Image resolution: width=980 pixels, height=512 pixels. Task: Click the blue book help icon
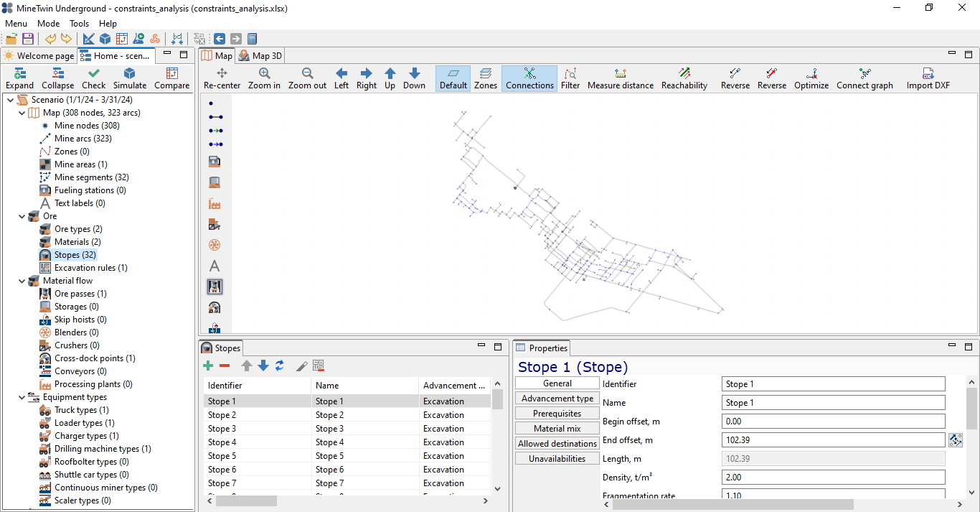point(252,39)
